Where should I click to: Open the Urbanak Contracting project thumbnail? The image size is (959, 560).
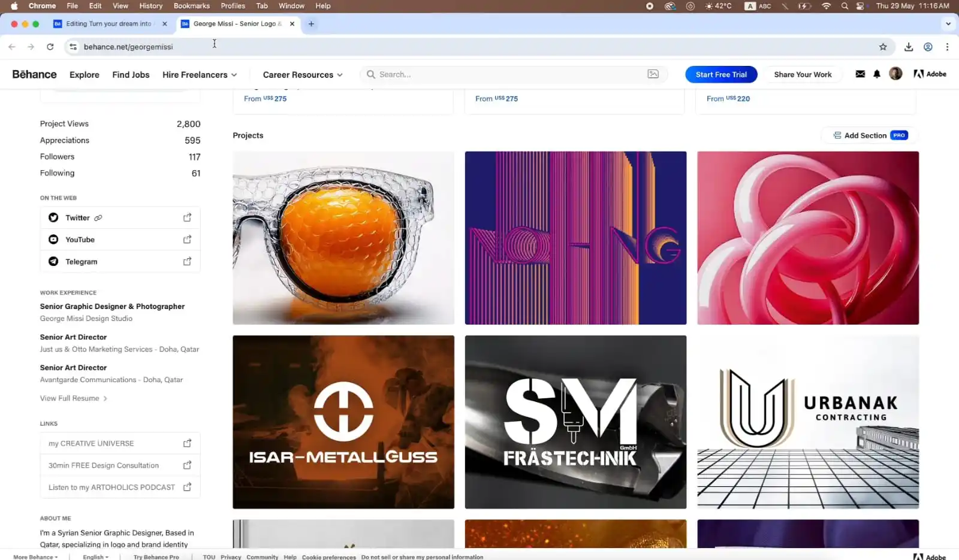click(x=808, y=422)
